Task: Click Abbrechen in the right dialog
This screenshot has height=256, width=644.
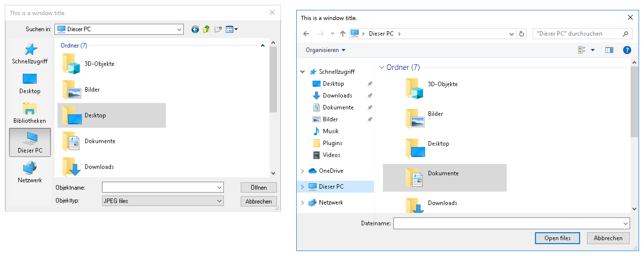Action: pyautogui.click(x=608, y=238)
